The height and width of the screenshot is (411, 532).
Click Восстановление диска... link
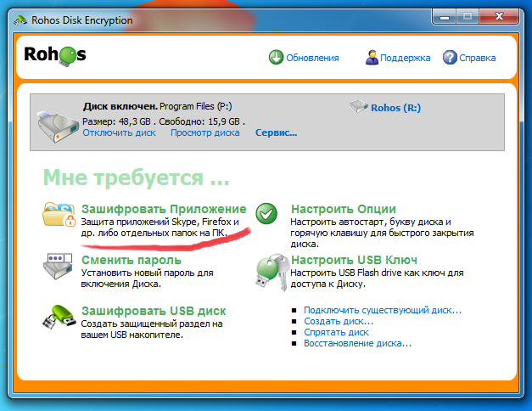pyautogui.click(x=357, y=343)
